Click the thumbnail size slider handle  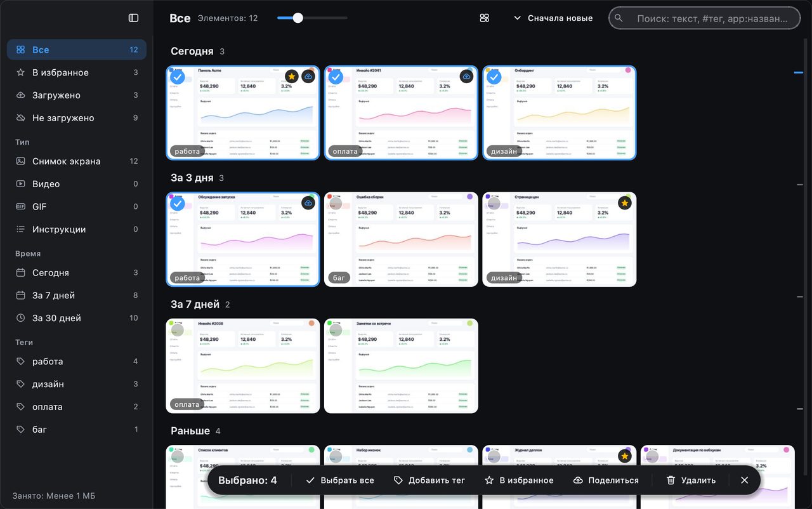tap(298, 18)
